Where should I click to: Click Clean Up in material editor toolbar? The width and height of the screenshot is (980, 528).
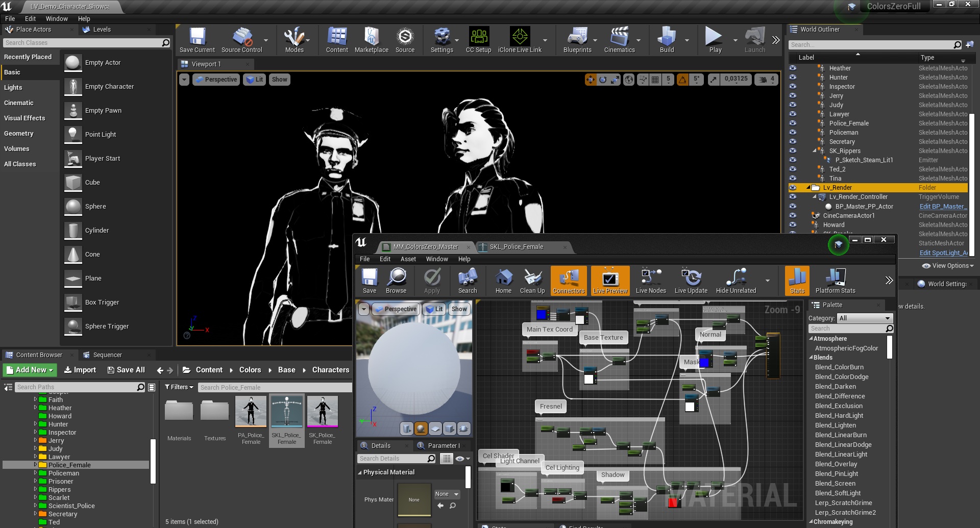tap(532, 281)
